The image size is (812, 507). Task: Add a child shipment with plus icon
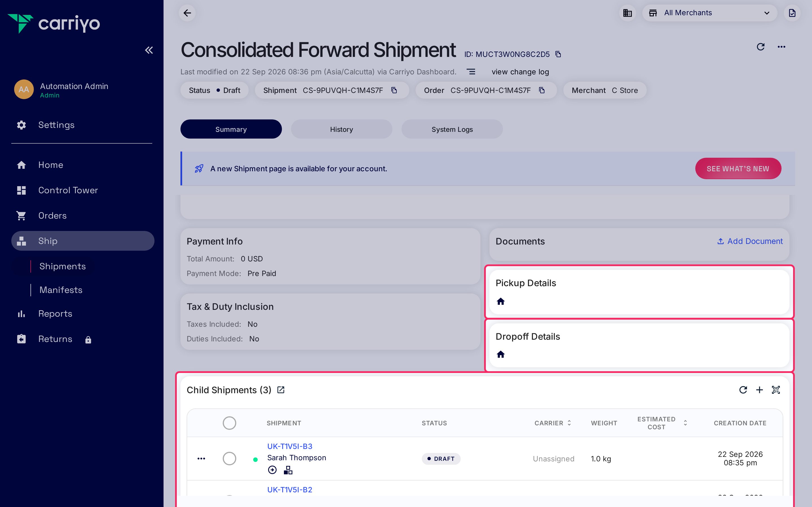759,390
